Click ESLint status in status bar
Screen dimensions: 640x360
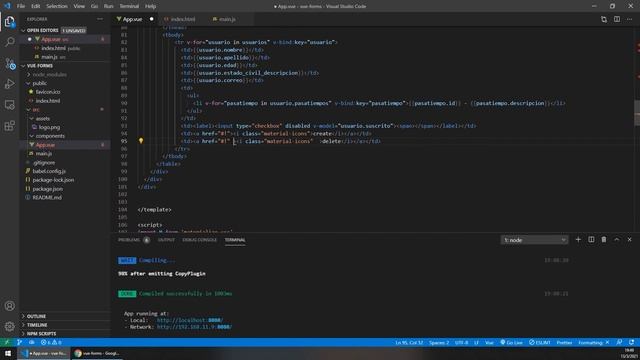pos(540,342)
